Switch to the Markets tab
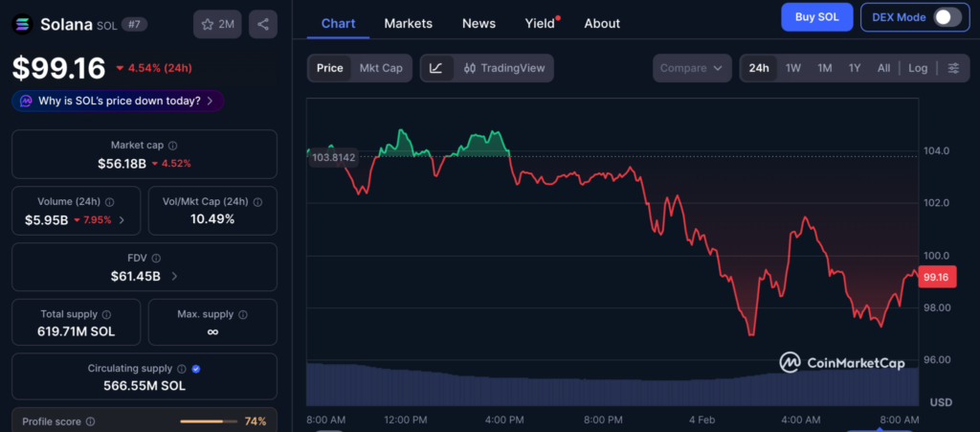The image size is (980, 432). pos(408,23)
